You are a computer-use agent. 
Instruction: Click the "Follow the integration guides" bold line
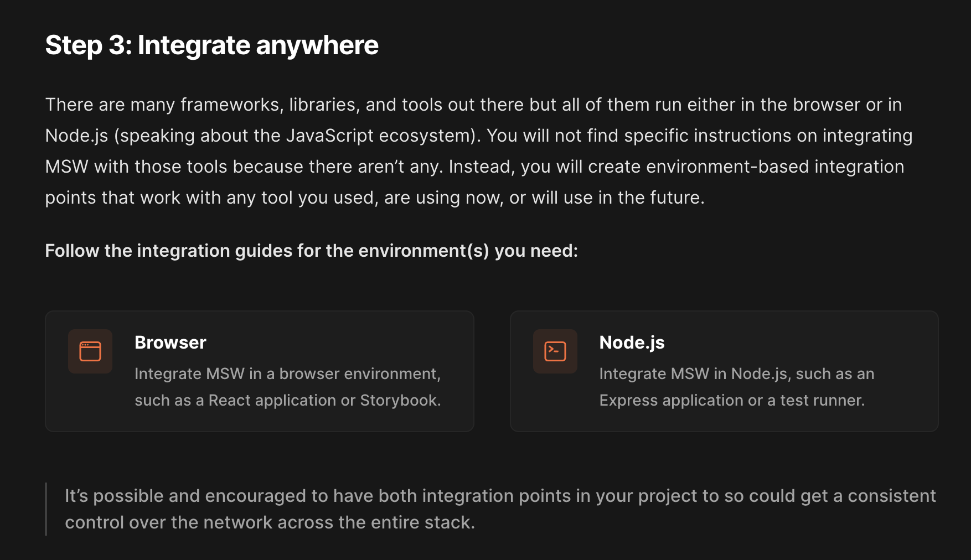tap(311, 251)
